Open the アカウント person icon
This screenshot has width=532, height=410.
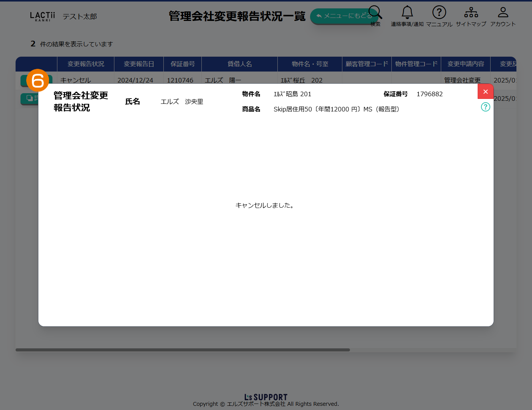pyautogui.click(x=503, y=13)
